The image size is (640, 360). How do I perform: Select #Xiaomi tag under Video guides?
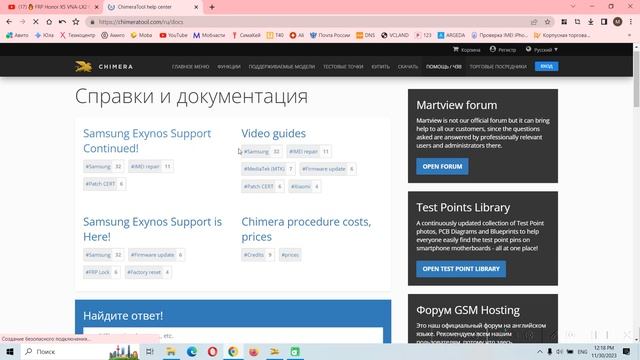304,187
